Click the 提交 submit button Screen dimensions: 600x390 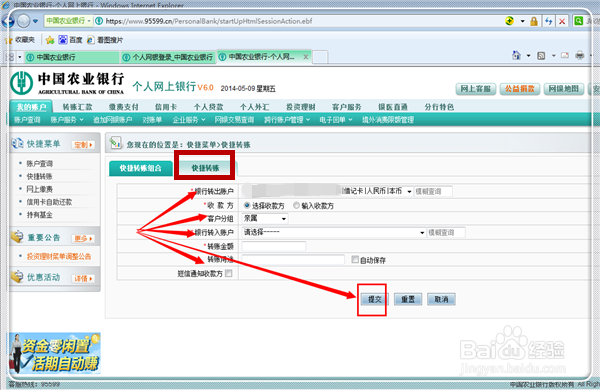pos(375,299)
